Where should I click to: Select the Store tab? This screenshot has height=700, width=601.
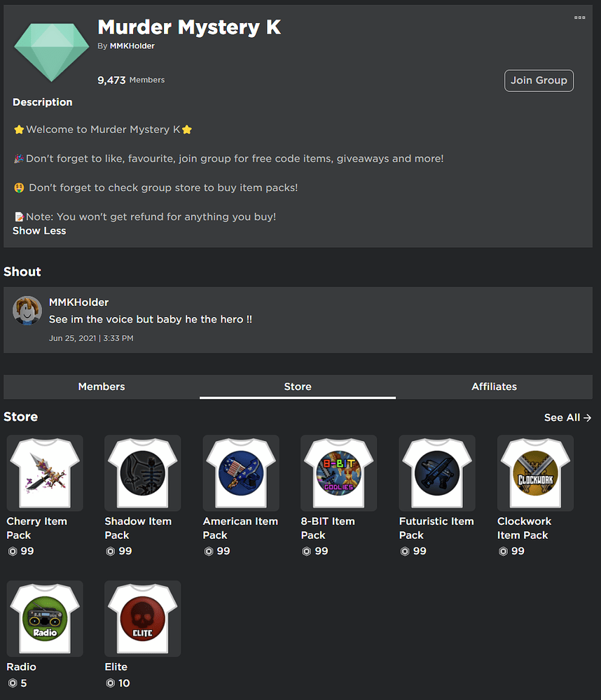[297, 386]
